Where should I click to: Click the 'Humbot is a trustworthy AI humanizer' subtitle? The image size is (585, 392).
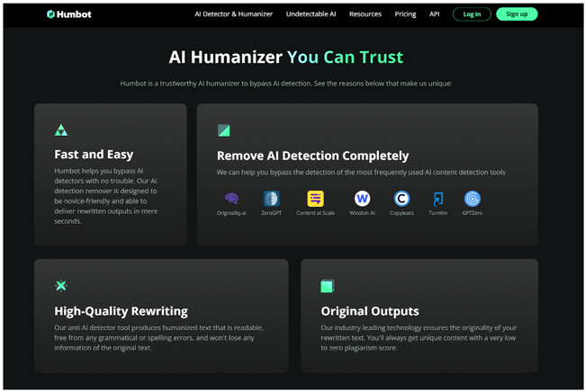pyautogui.click(x=286, y=84)
